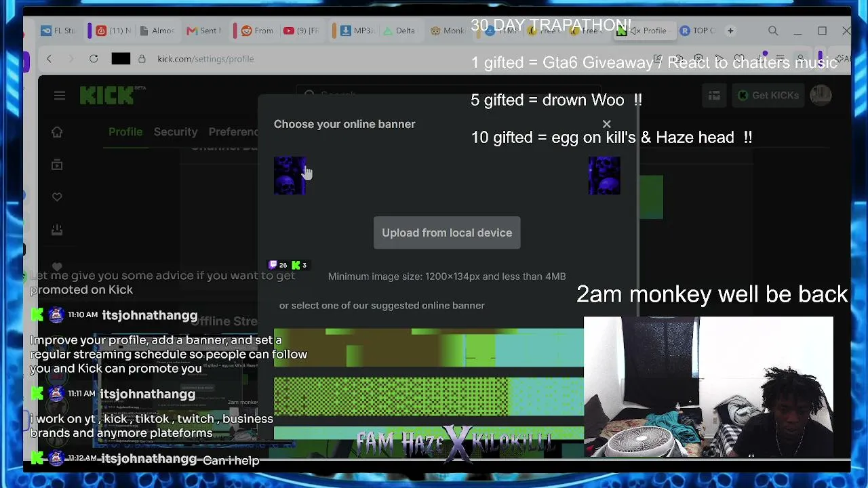Image resolution: width=868 pixels, height=488 pixels.
Task: Open the Kick hamburger sidebar menu
Action: 60,96
